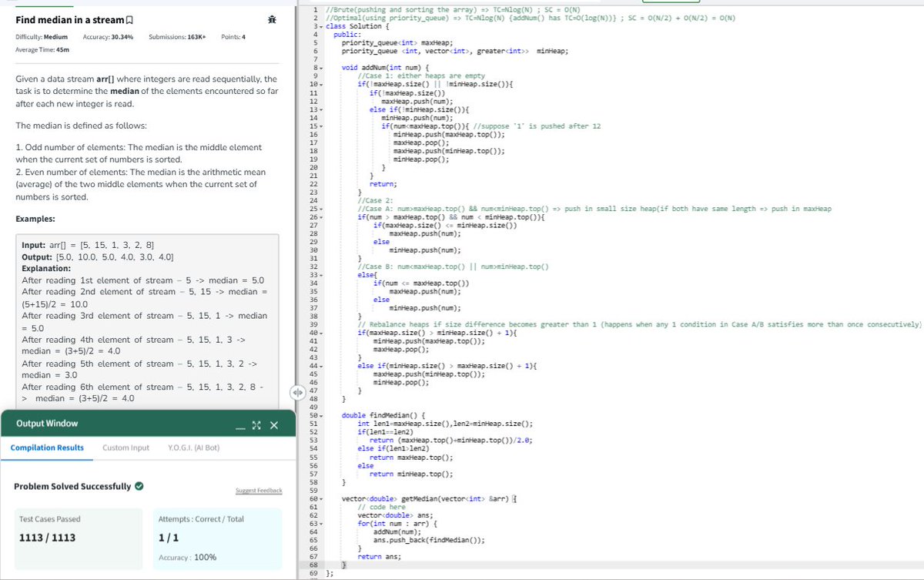Viewport: 924px width, 580px height.
Task: Place cursor on line 2 Optimal comment
Action: coord(531,18)
